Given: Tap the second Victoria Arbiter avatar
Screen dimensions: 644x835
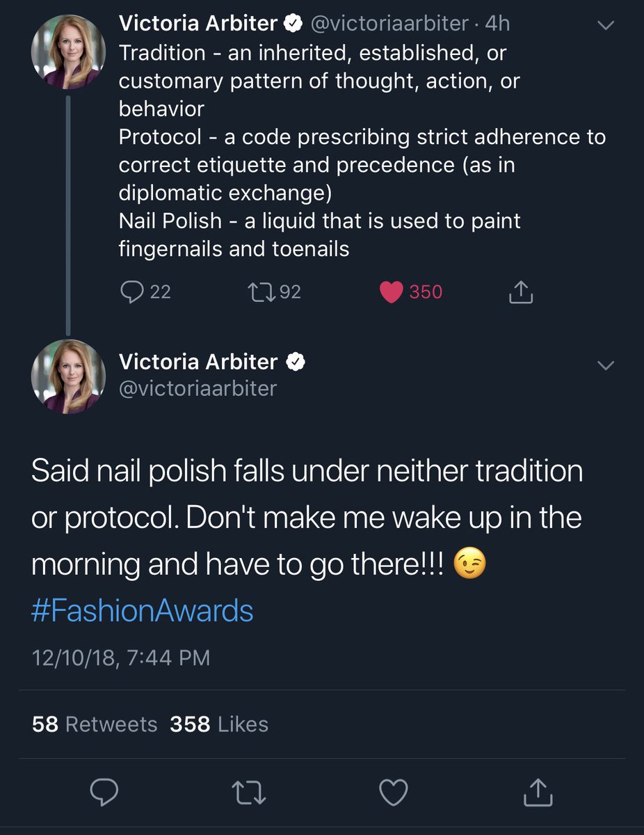Looking at the screenshot, I should pos(68,376).
